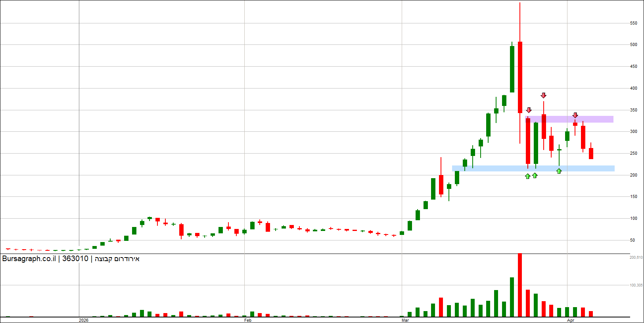Viewport: 644px width, 323px height.
Task: Click the 200 price axis label
Action: [634, 175]
